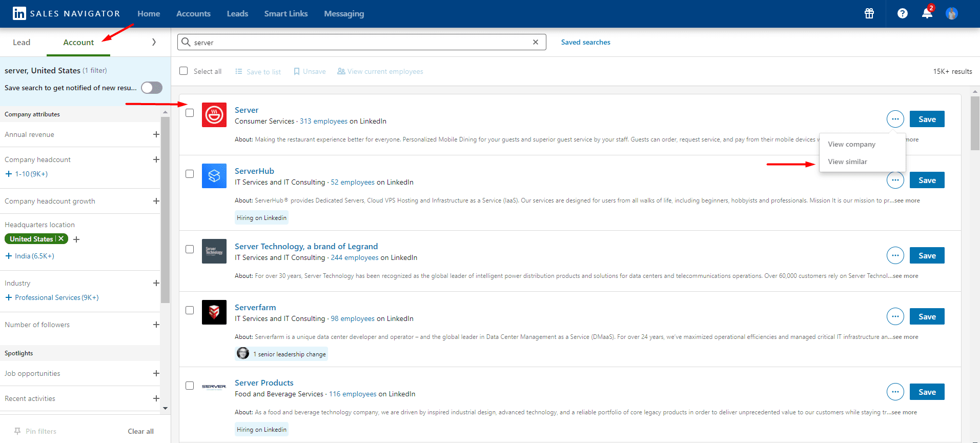Click Clear all filters
The height and width of the screenshot is (443, 980).
[x=140, y=431]
